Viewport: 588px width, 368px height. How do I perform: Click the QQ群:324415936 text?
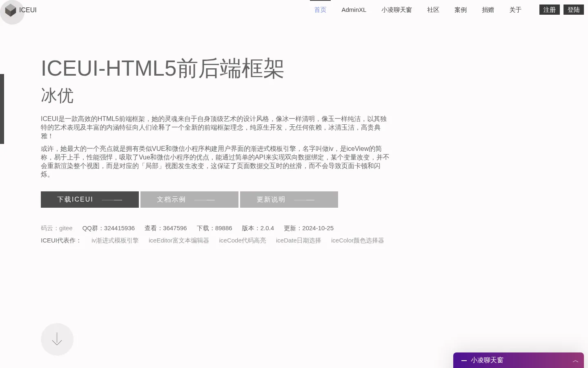[109, 228]
